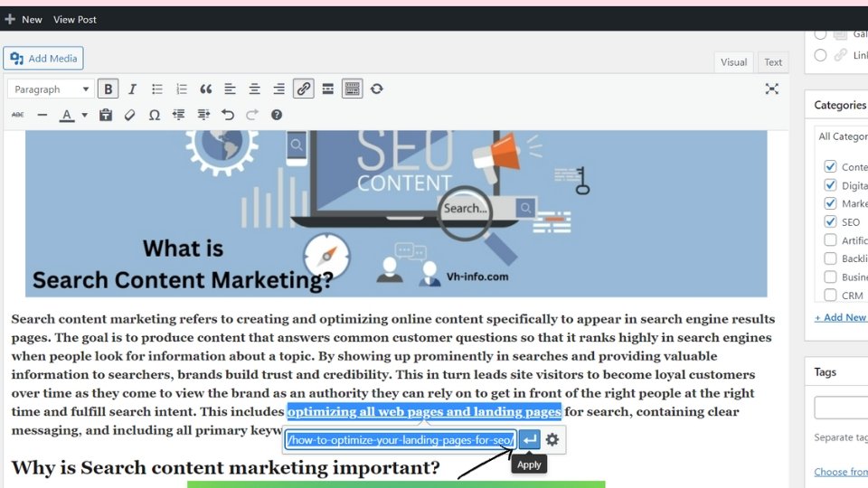Select the Gallery post format radio
Image resolution: width=868 pixels, height=488 pixels.
pos(820,34)
